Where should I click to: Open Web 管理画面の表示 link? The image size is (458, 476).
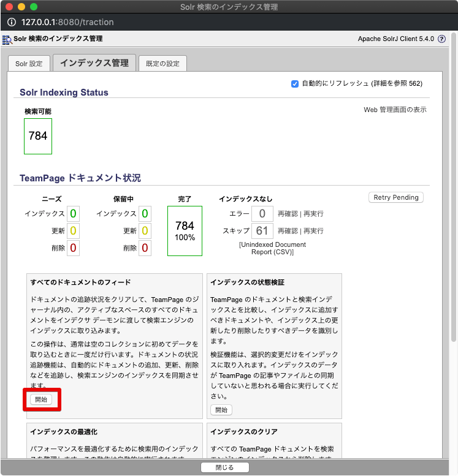pyautogui.click(x=395, y=110)
